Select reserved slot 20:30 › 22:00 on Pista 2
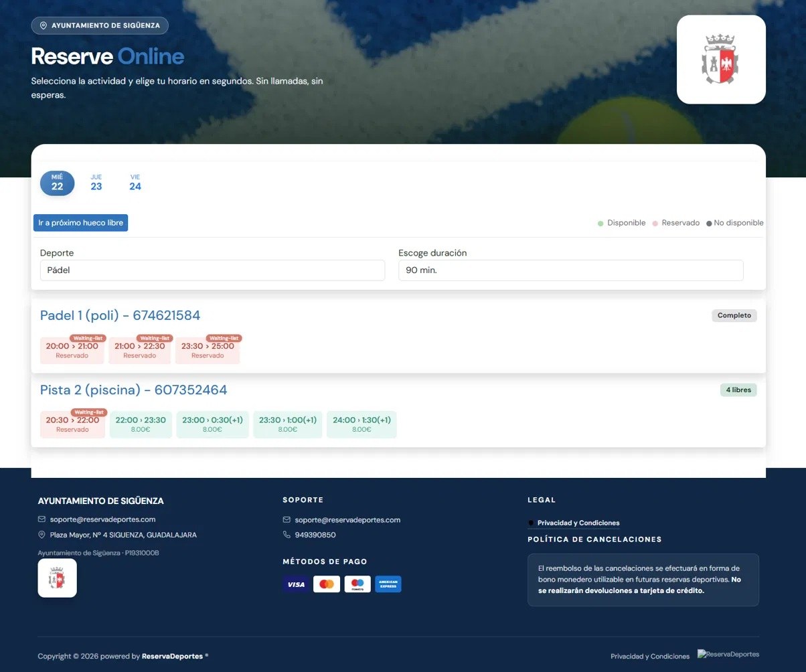 (72, 425)
